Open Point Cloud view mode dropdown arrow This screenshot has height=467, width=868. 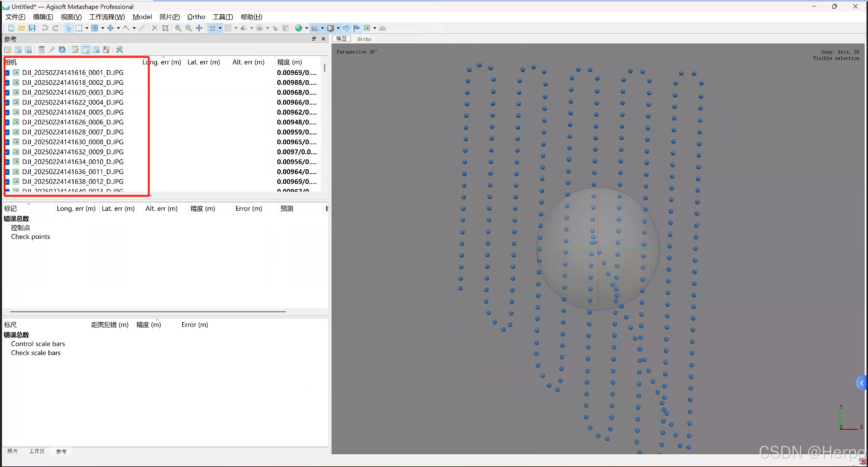pyautogui.click(x=220, y=28)
